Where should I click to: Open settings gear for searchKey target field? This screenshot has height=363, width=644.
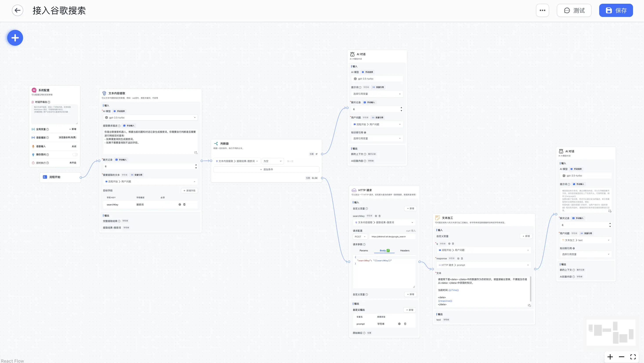[x=179, y=205]
